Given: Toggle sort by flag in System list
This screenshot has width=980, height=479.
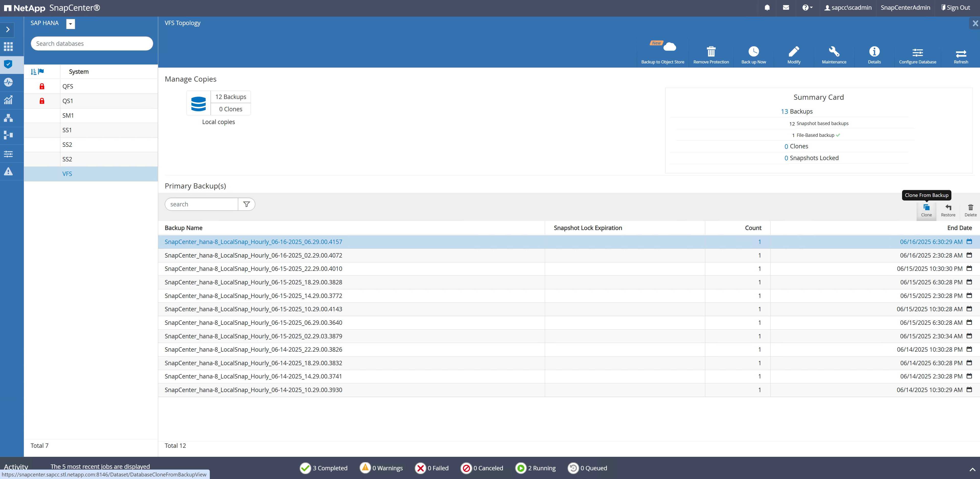Looking at the screenshot, I should 38,72.
